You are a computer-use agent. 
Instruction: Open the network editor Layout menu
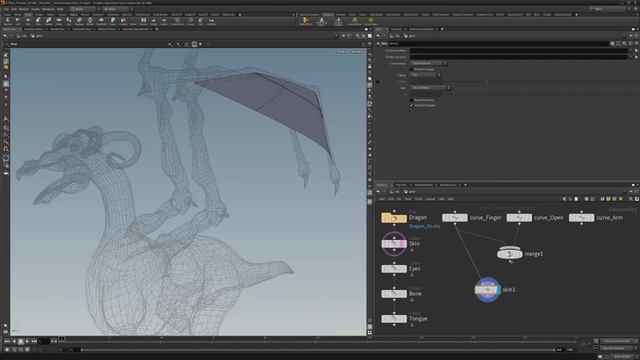tap(430, 199)
